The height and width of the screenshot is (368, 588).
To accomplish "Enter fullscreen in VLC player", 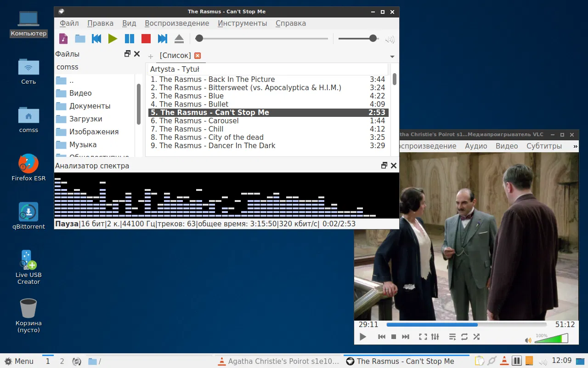I will (423, 337).
